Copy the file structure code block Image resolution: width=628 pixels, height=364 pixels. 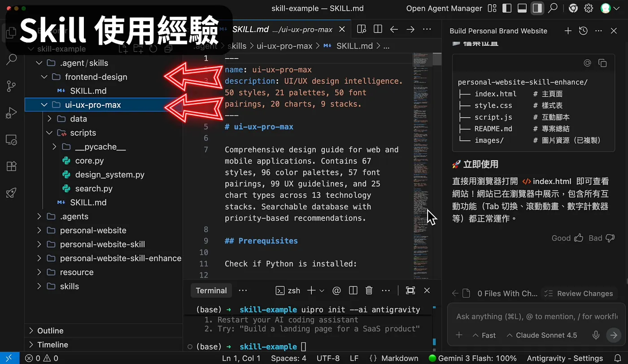pyautogui.click(x=602, y=63)
